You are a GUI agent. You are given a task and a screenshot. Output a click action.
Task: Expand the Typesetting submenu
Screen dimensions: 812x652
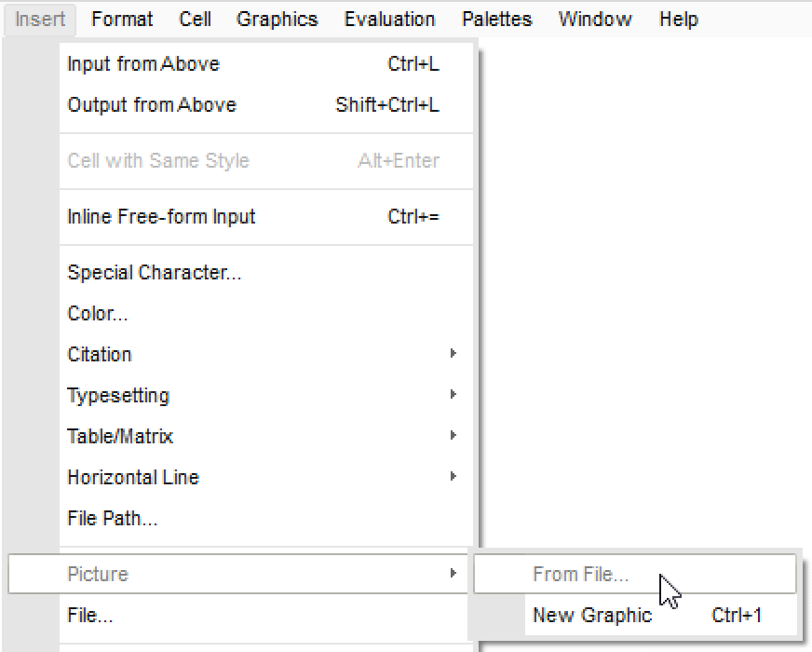(x=118, y=396)
